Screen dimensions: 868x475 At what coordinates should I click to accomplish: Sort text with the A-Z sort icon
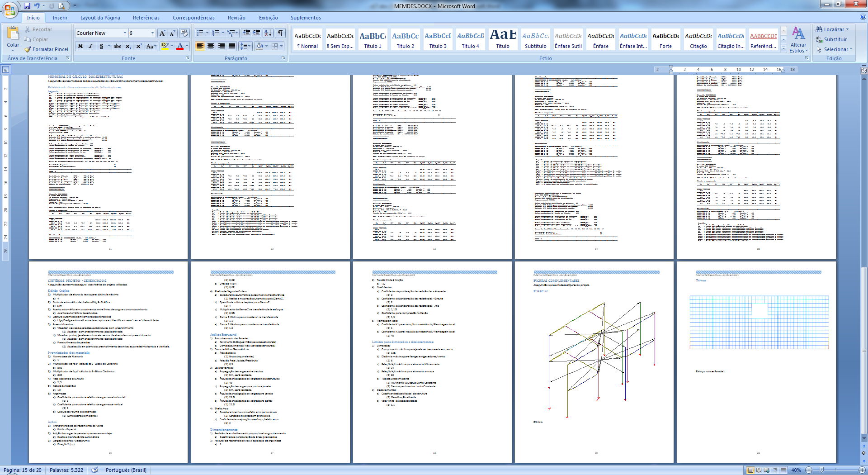tap(268, 33)
